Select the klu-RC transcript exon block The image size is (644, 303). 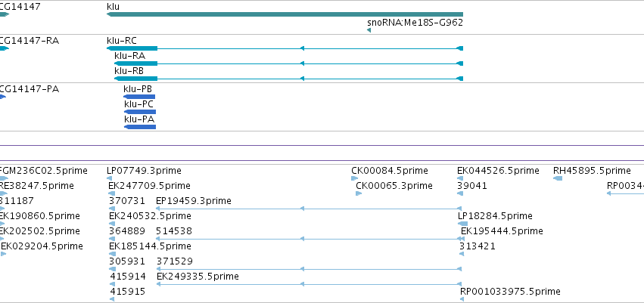(x=132, y=48)
